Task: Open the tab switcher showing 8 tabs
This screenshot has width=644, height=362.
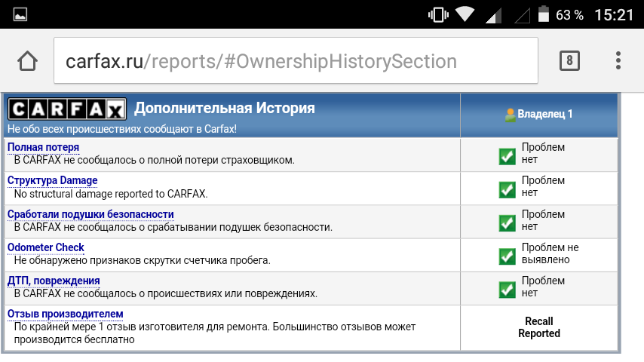Action: pyautogui.click(x=569, y=61)
